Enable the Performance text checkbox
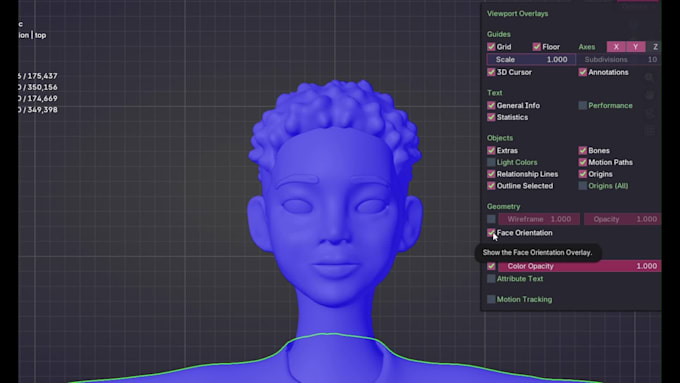Screen dimensions: 680x383 pos(582,105)
